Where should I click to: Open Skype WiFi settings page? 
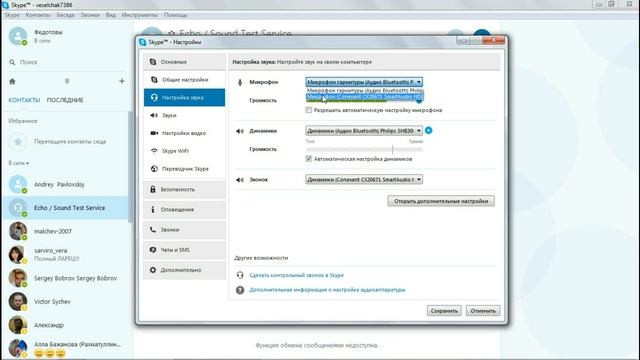(184, 151)
